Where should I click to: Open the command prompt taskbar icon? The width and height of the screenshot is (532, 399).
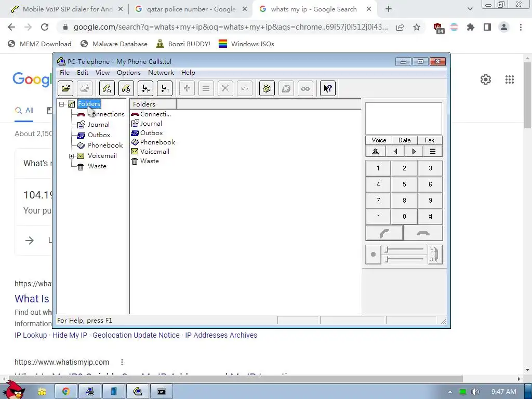point(162,392)
